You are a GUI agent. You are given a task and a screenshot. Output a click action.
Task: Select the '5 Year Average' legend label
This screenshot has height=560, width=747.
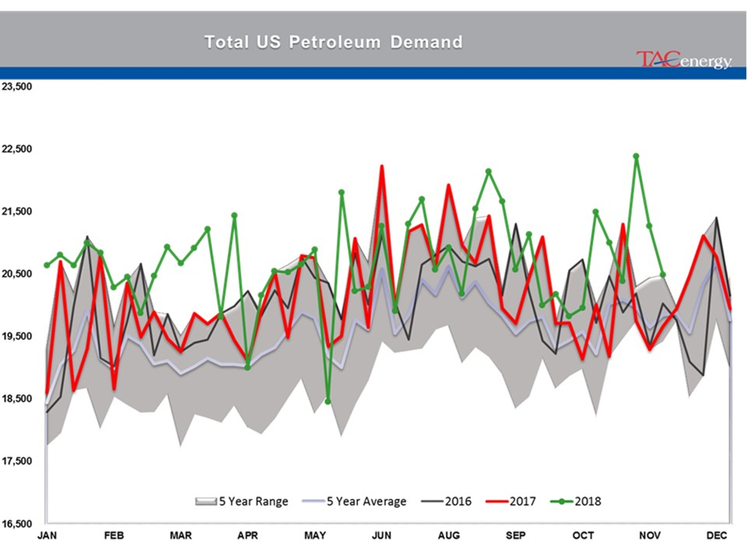(366, 502)
